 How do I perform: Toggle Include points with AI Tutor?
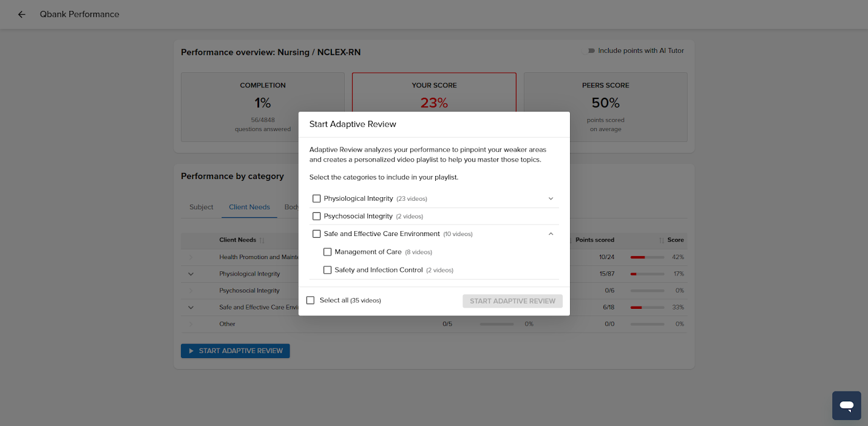589,50
